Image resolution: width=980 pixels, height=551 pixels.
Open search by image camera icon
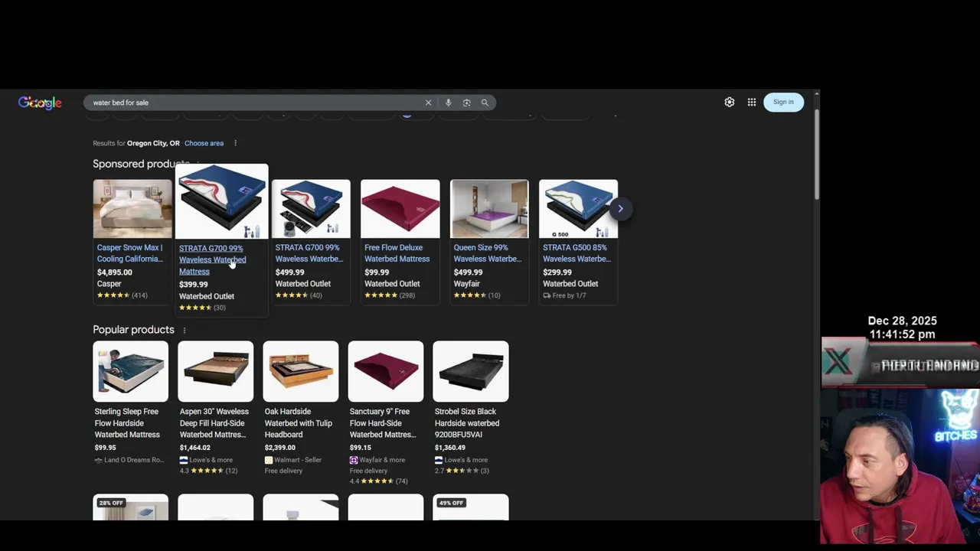point(466,103)
